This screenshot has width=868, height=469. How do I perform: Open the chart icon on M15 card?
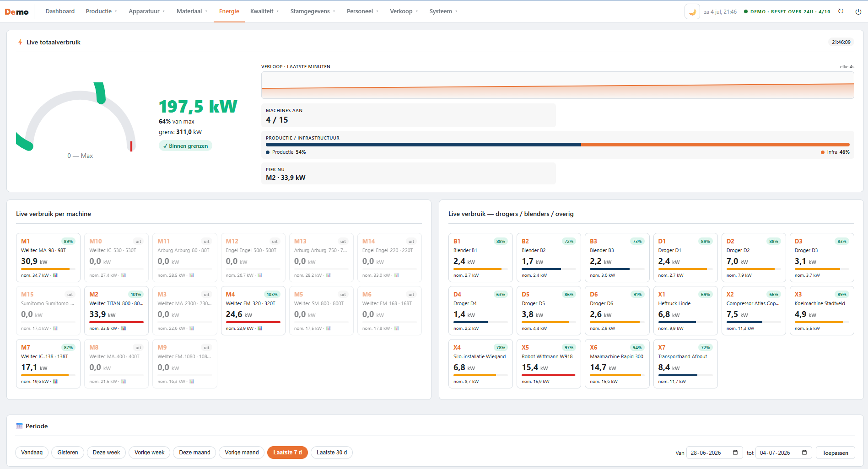click(x=55, y=329)
